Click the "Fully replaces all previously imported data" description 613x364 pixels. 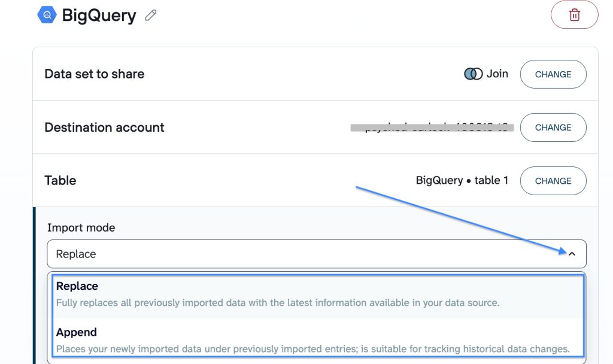[277, 303]
